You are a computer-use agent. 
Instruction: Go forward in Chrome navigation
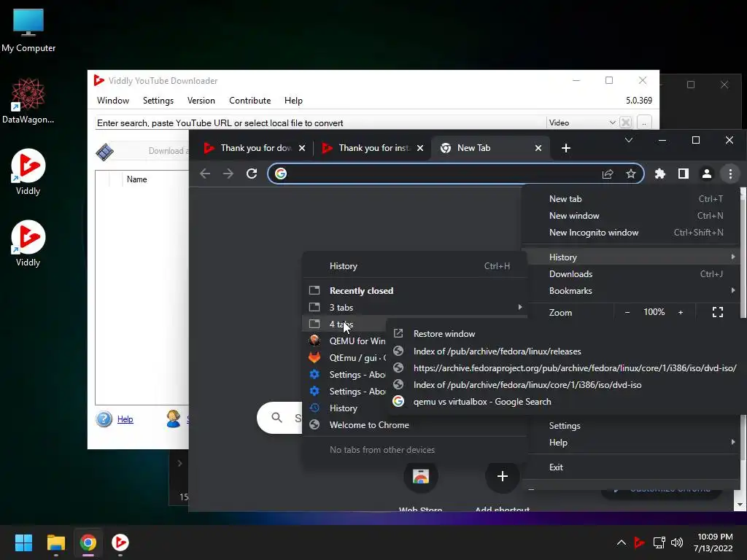(x=228, y=174)
